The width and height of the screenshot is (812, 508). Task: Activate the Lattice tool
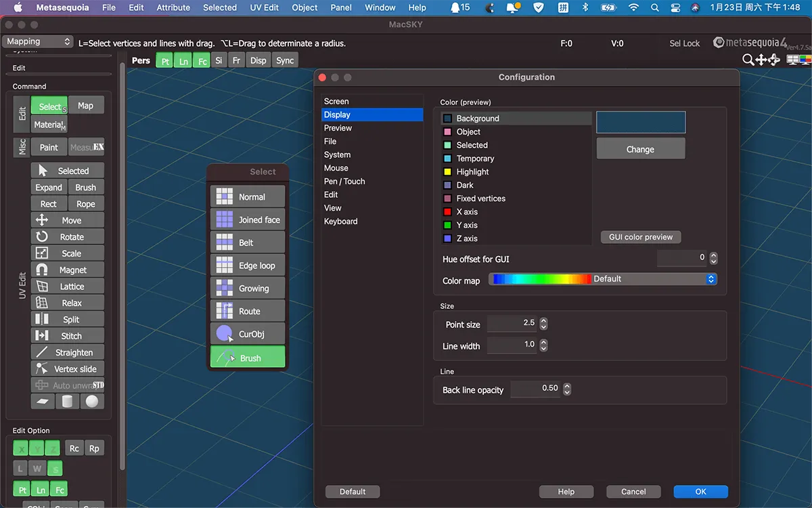tap(68, 287)
